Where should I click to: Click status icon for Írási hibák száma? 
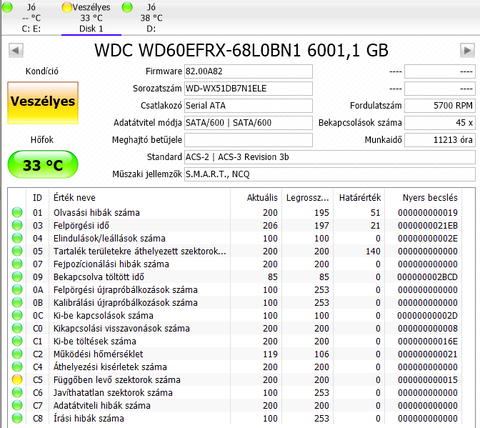[x=17, y=418]
